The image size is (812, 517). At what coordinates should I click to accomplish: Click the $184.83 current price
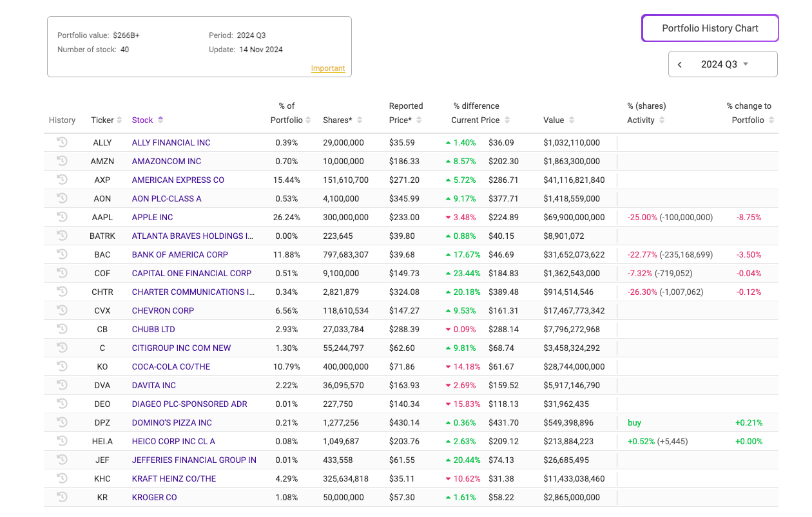pos(503,273)
